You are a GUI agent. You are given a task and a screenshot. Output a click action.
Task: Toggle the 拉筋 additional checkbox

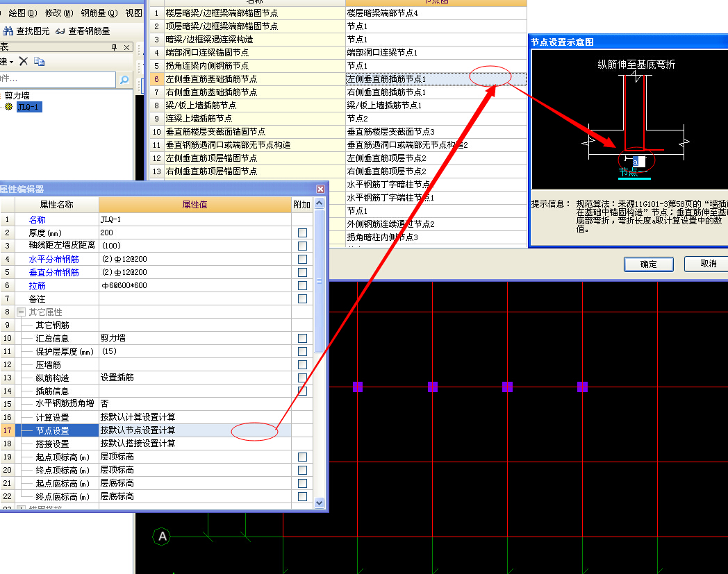[302, 285]
